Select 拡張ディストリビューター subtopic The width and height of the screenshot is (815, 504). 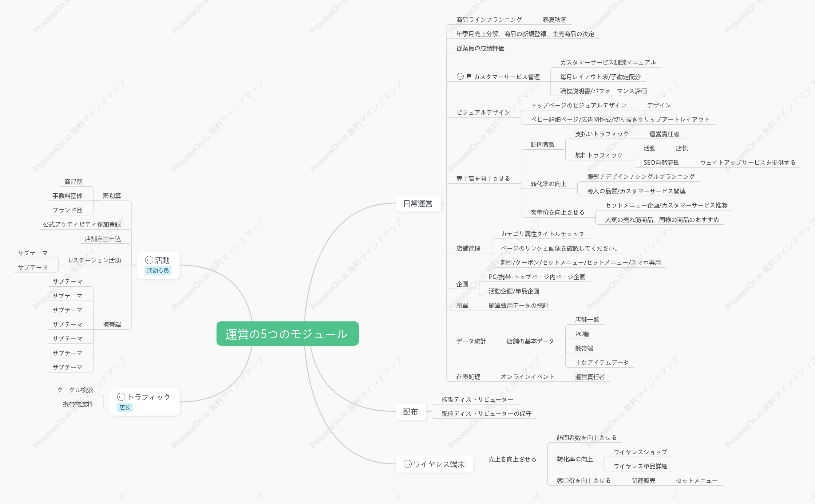[477, 399]
